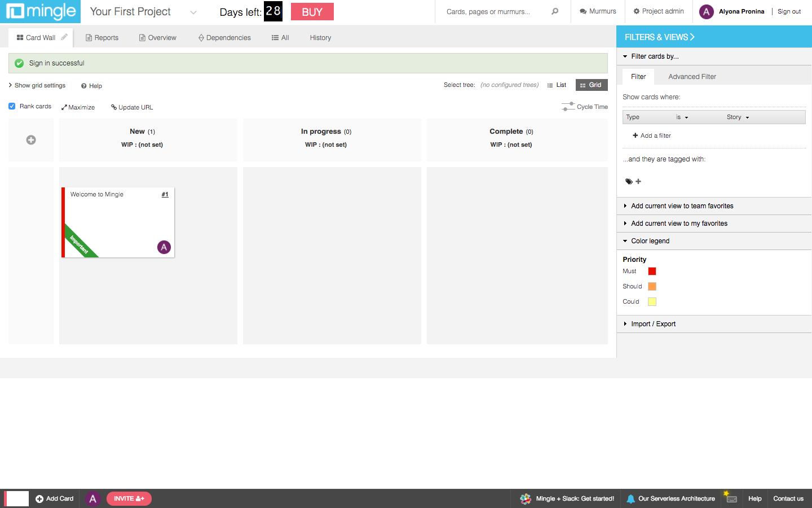Open the History tab
The image size is (812, 508).
(x=320, y=38)
